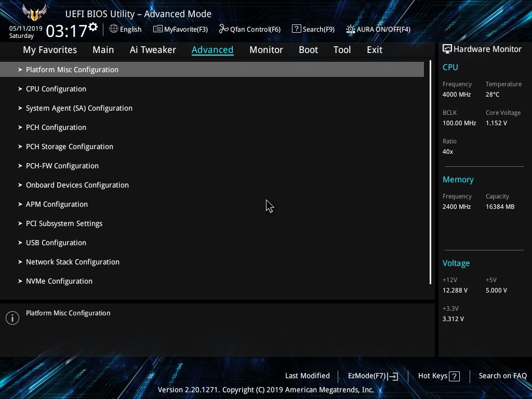This screenshot has width=532, height=399.
Task: Click the 12.288 V reading
Action: pos(455,290)
